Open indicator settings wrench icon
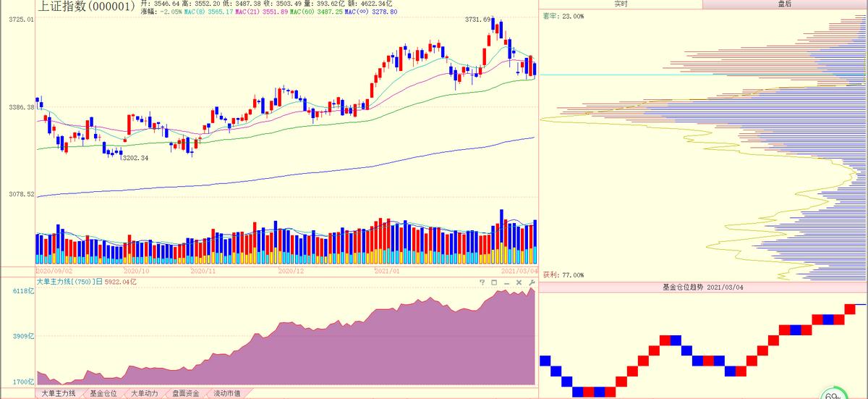 [x=532, y=282]
